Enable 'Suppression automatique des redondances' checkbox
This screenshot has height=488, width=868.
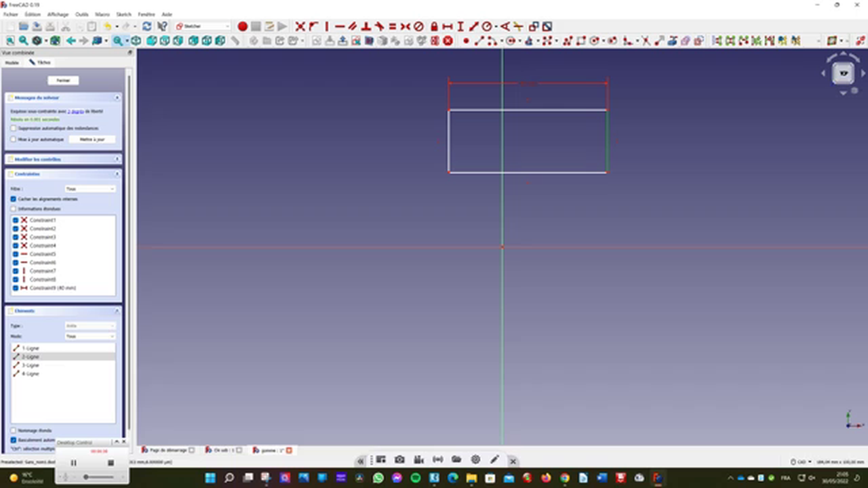(x=14, y=128)
